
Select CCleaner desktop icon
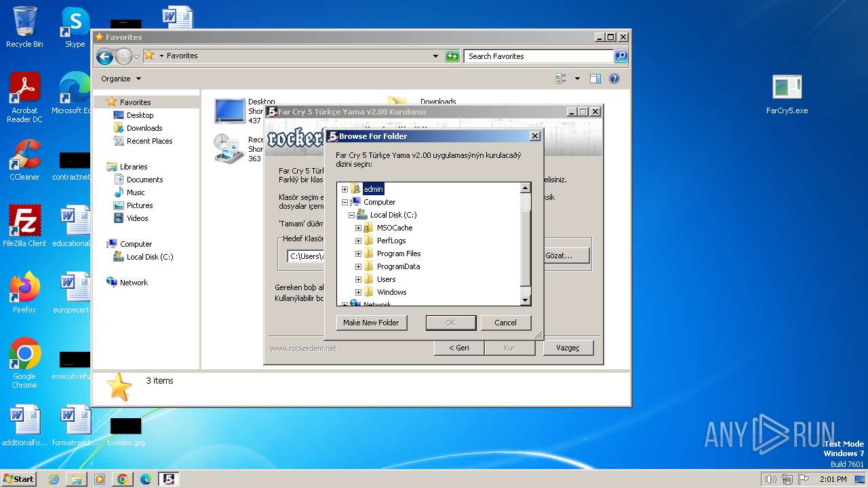24,160
